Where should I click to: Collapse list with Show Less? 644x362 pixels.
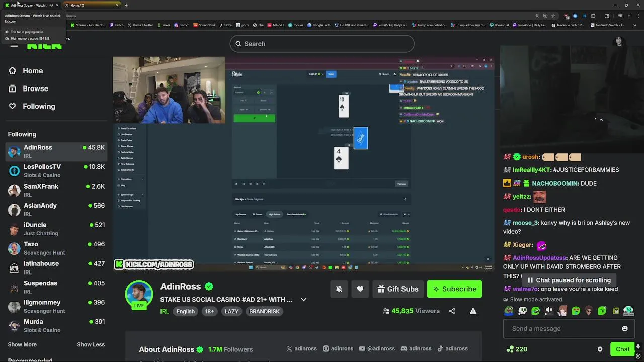click(x=91, y=344)
